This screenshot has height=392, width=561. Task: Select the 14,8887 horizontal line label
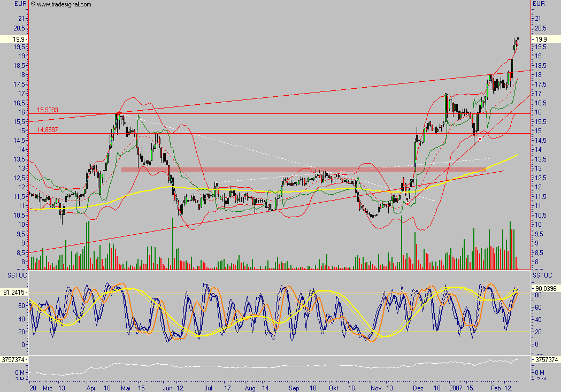coord(47,129)
